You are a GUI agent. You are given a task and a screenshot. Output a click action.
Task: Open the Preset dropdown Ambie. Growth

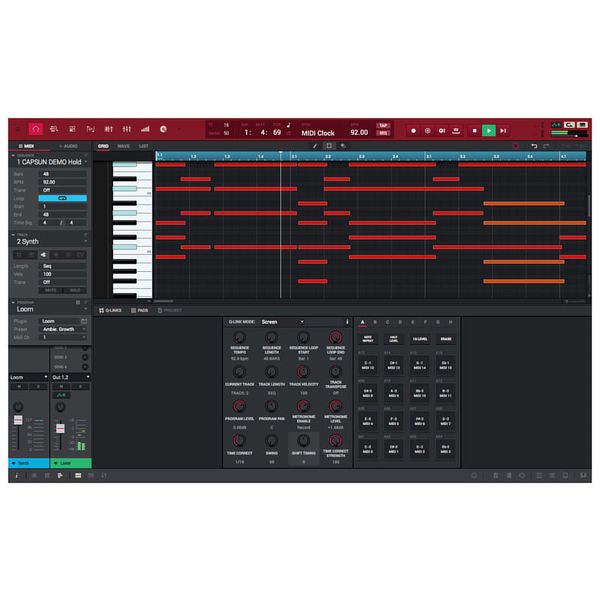(63, 329)
